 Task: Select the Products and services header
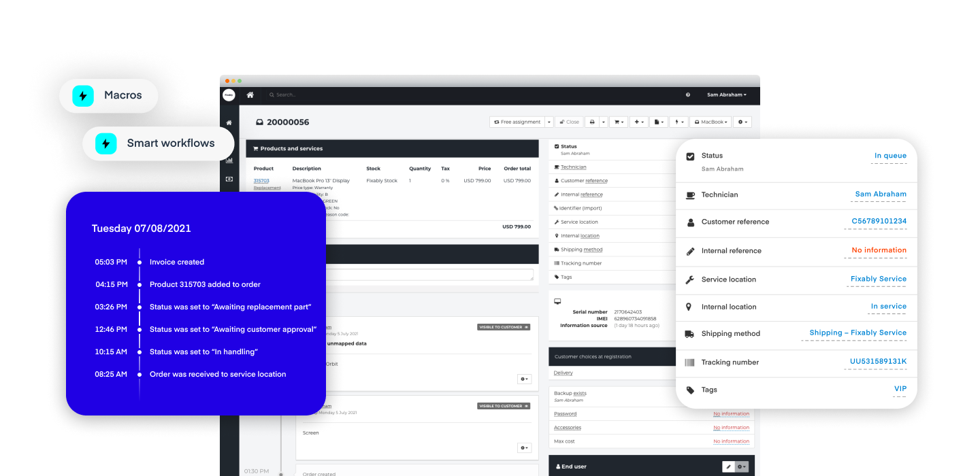click(x=291, y=148)
